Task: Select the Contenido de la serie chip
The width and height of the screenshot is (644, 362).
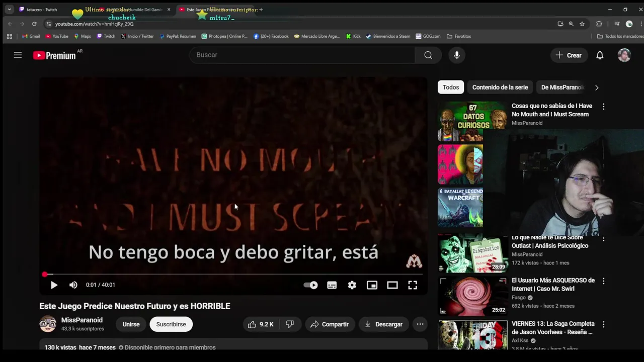Action: [500, 87]
